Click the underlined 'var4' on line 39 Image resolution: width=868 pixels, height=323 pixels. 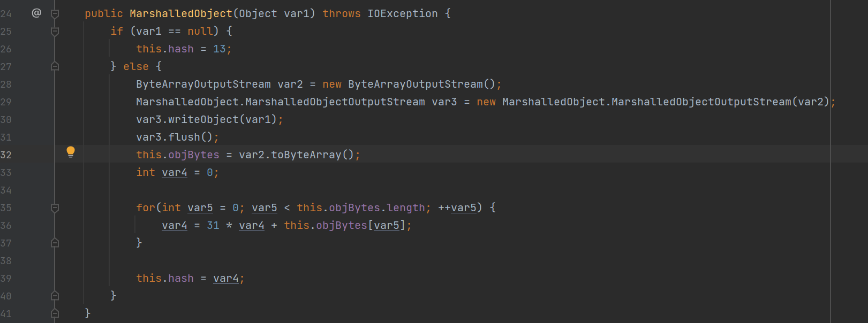pyautogui.click(x=226, y=278)
